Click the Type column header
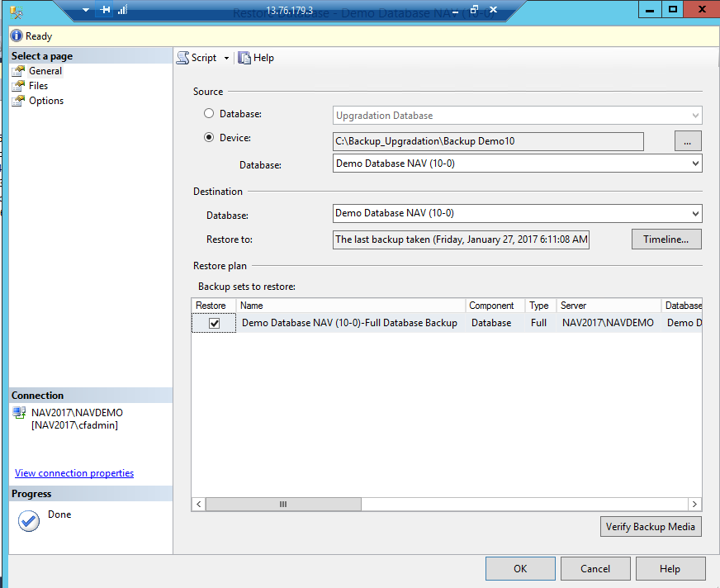This screenshot has width=720, height=588. click(541, 306)
